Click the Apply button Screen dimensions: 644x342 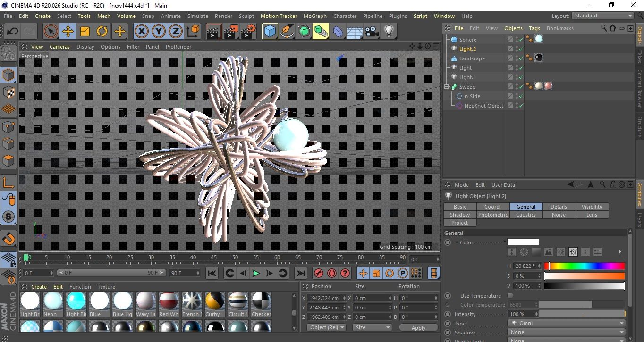418,327
